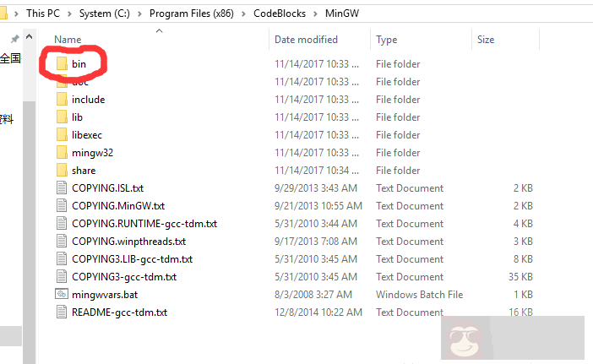Viewport: 593px width, 364px height.
Task: Select the README-gcc-tdm.txt file name
Action: coord(119,312)
